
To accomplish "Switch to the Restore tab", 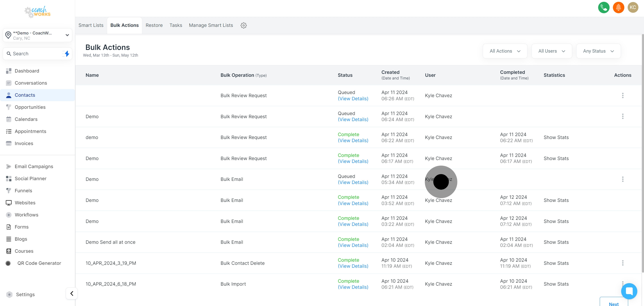I will click(154, 25).
